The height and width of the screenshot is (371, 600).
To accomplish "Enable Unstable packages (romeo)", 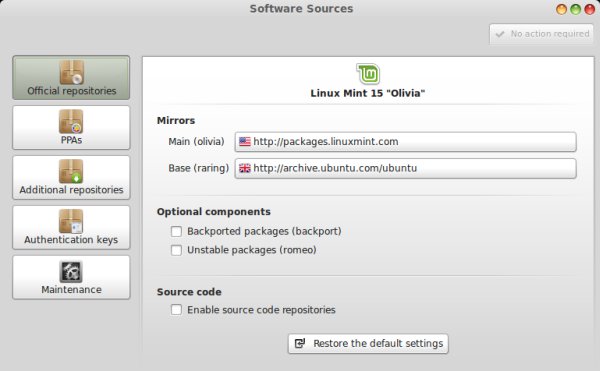I will pos(176,250).
